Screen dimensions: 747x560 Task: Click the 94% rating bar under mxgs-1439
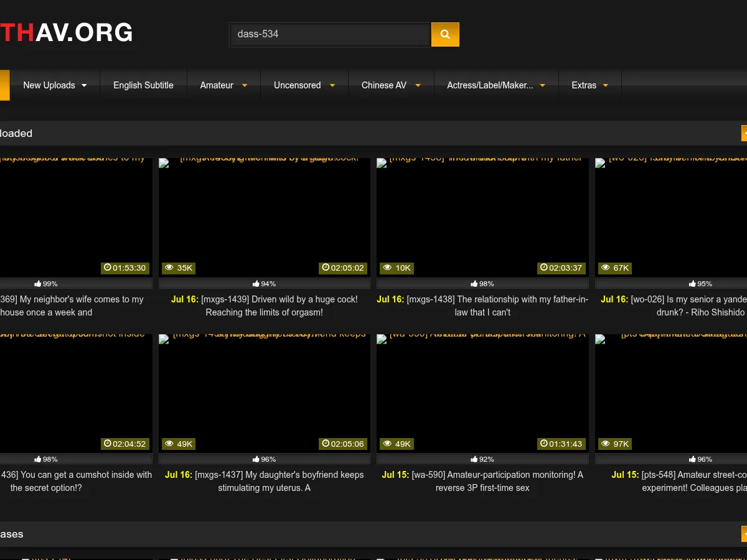click(x=265, y=284)
